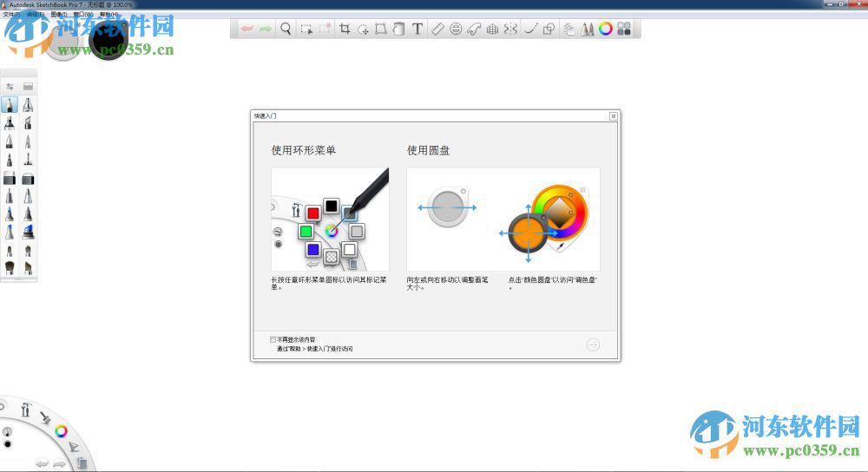Open the 帮助 menu
The height and width of the screenshot is (472, 868).
tap(108, 15)
